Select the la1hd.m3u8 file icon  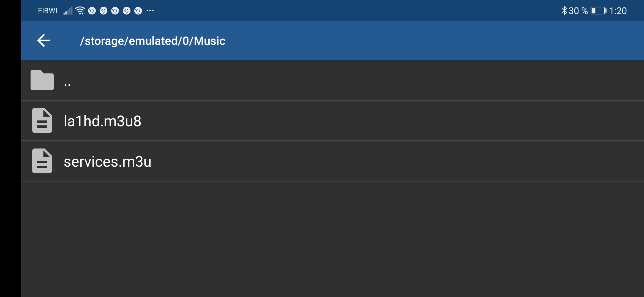(42, 120)
